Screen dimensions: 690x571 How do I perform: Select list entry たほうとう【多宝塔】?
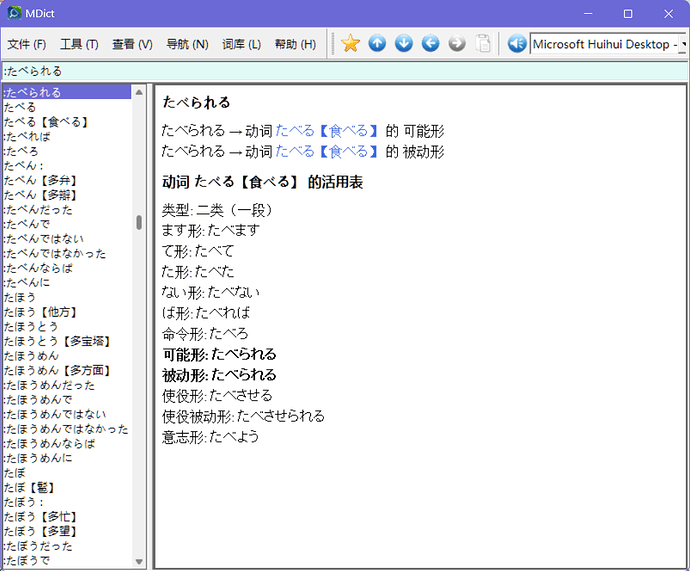(x=66, y=341)
